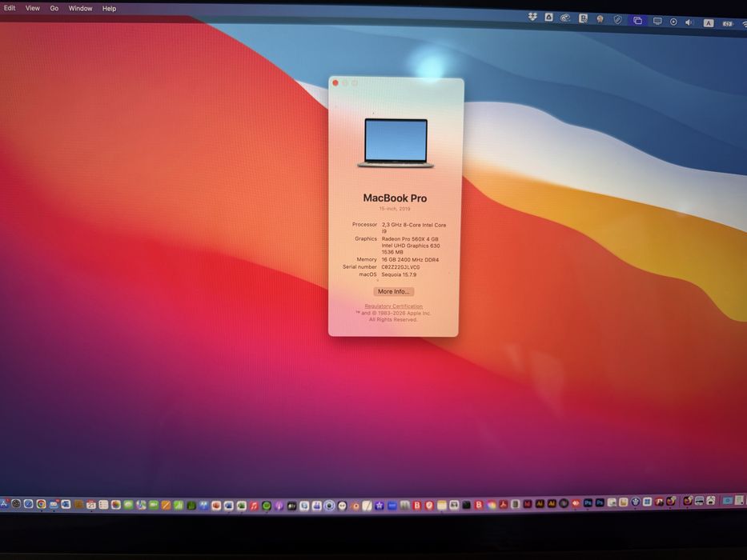Click the Google Drive menu bar icon

548,17
